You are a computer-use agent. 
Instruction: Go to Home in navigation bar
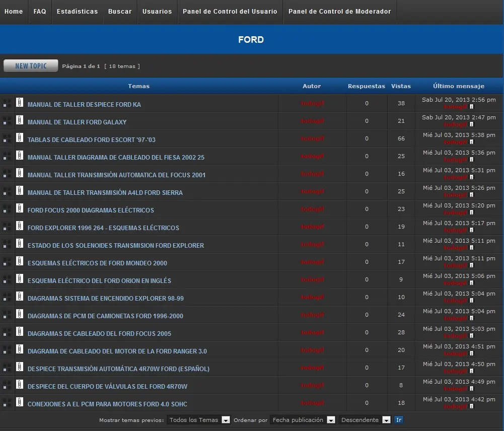14,12
